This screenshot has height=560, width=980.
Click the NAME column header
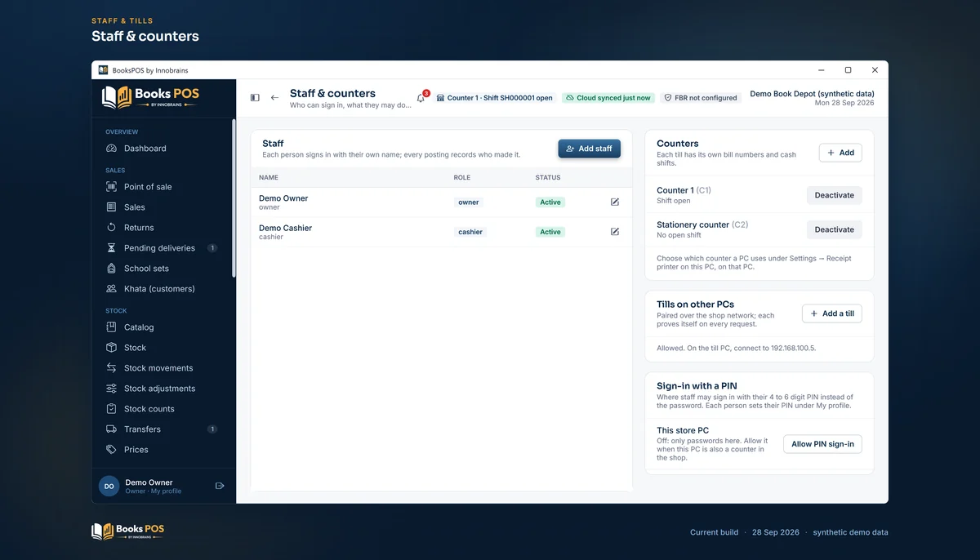click(269, 177)
